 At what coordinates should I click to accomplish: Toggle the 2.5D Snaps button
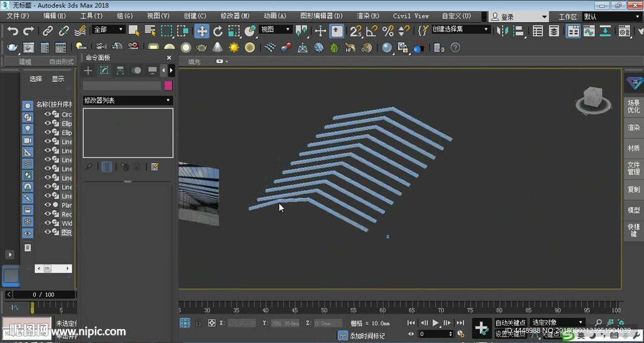click(355, 31)
